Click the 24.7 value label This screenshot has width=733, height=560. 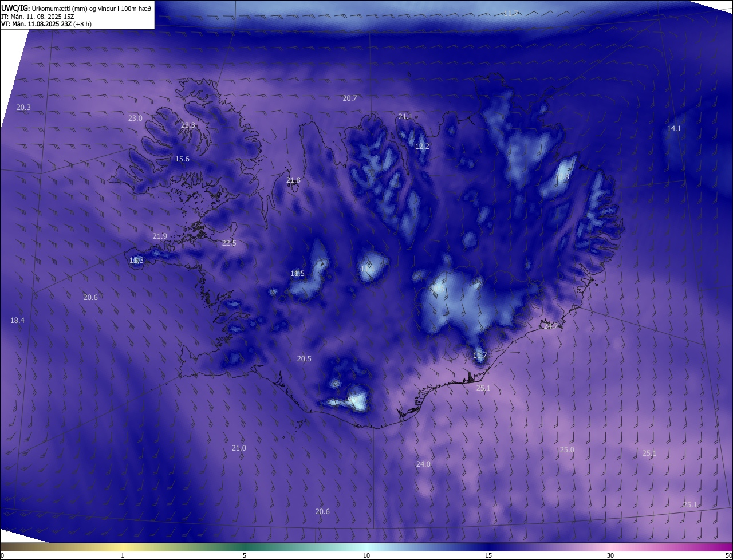click(x=550, y=326)
